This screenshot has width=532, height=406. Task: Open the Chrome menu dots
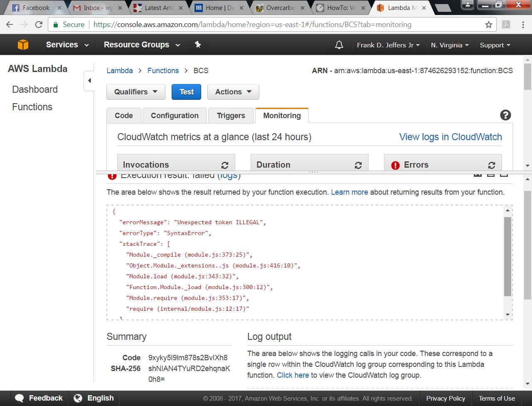point(522,25)
